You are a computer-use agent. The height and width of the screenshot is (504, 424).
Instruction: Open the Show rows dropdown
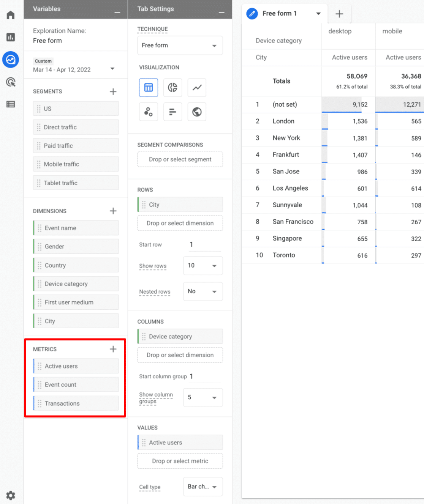pos(203,266)
